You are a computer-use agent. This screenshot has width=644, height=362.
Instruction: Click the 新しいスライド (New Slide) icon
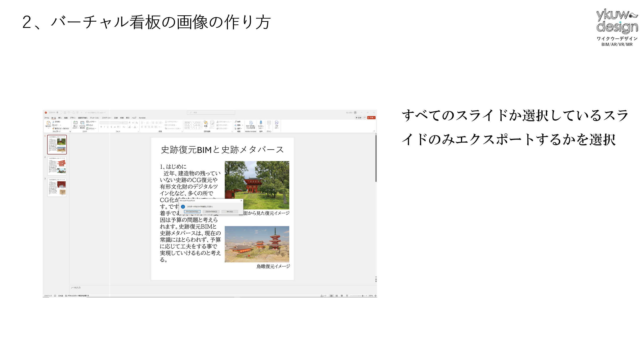coord(75,123)
